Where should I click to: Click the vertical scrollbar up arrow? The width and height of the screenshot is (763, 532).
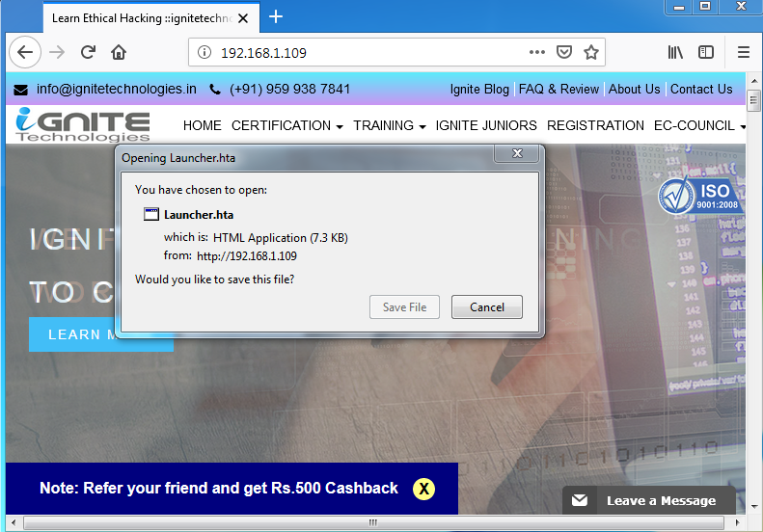coord(753,81)
